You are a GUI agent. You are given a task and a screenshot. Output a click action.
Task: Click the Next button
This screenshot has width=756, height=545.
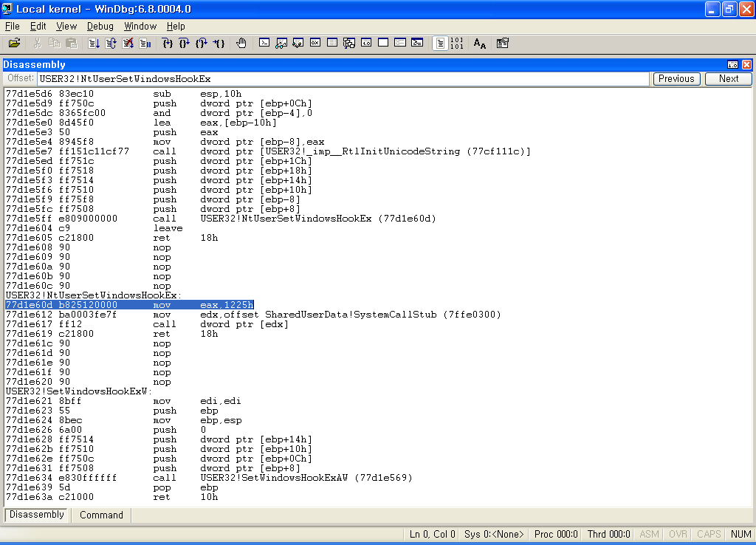[728, 78]
